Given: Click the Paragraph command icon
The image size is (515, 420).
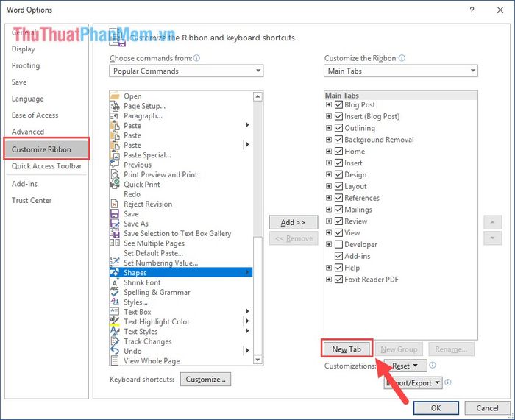Looking at the screenshot, I should [x=115, y=116].
